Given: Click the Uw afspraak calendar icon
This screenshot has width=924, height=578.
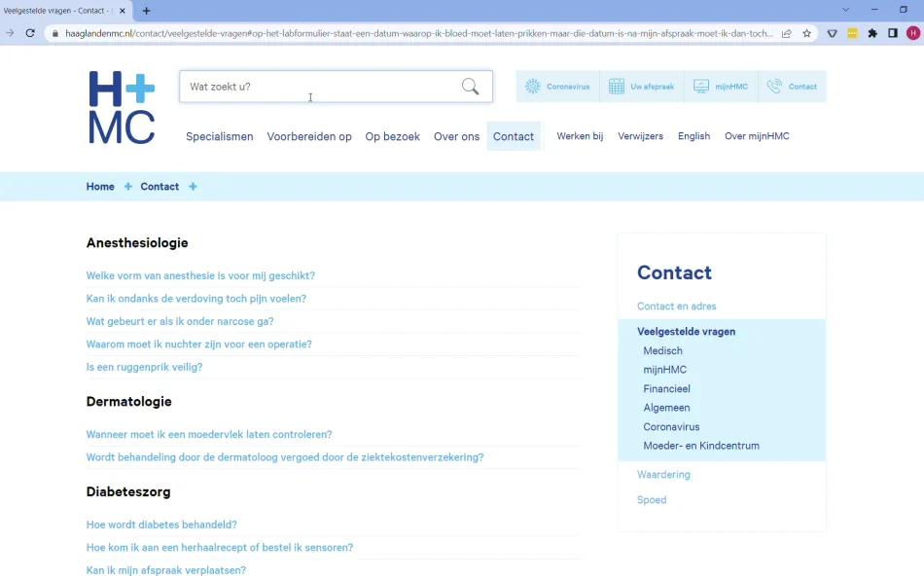Looking at the screenshot, I should tap(617, 87).
